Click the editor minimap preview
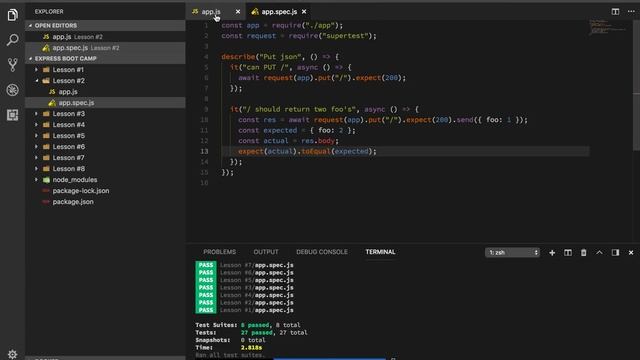Image resolution: width=640 pixels, height=360 pixels. point(608,27)
